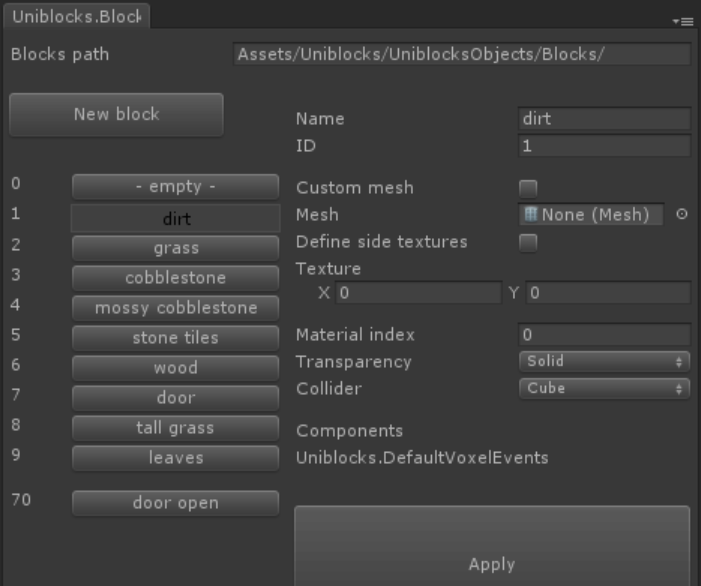Click the Material index label
The height and width of the screenshot is (586, 701).
pos(355,335)
